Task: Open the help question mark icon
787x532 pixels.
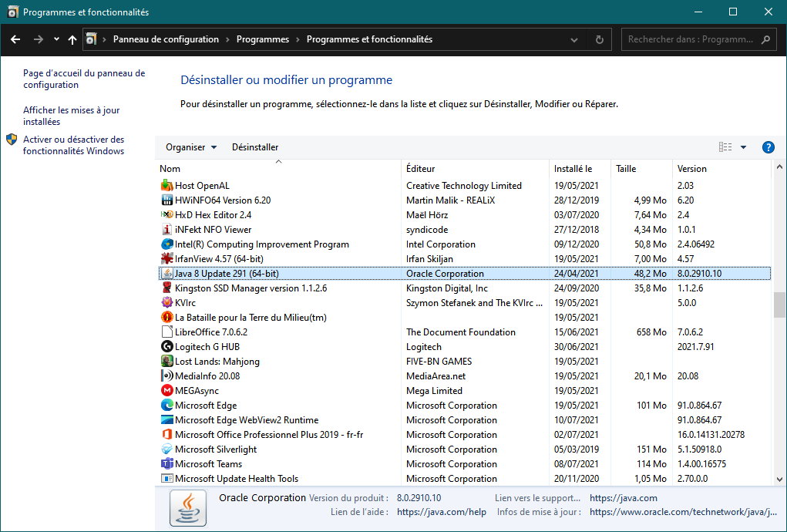Action: 768,147
